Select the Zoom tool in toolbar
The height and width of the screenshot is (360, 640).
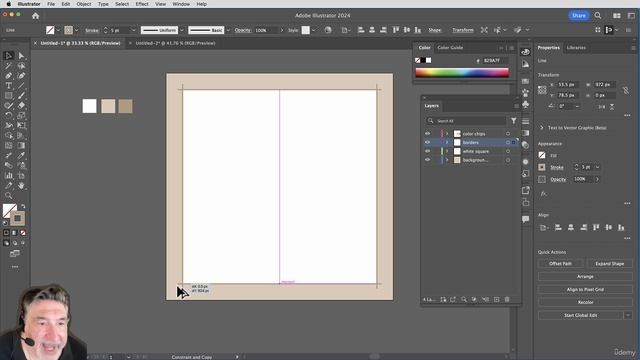(x=8, y=196)
